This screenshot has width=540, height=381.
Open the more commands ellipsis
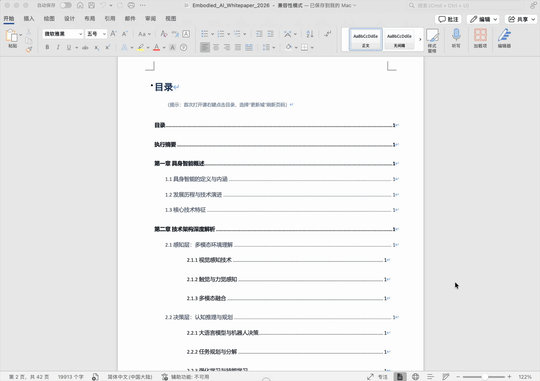(x=142, y=5)
